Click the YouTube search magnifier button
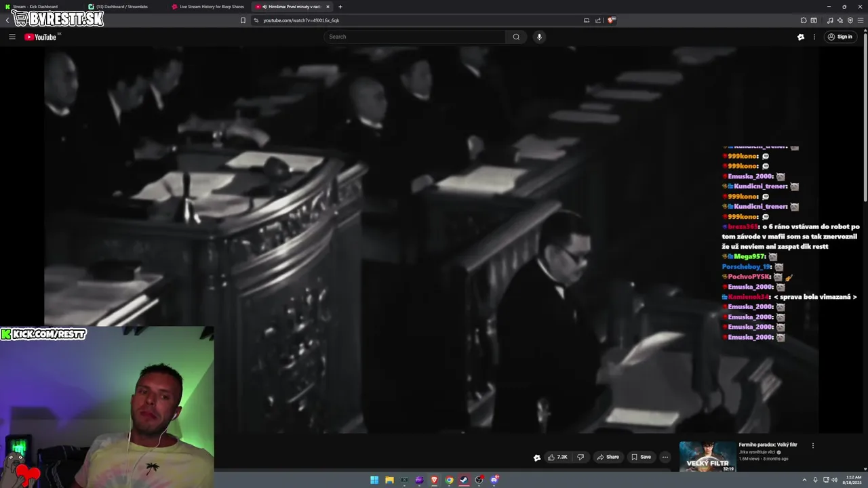Screen dimensions: 868x488 [x=516, y=37]
